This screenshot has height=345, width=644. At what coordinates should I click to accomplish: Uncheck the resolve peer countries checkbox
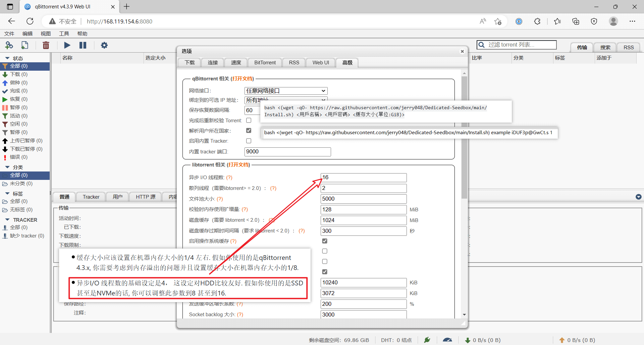[x=249, y=131]
